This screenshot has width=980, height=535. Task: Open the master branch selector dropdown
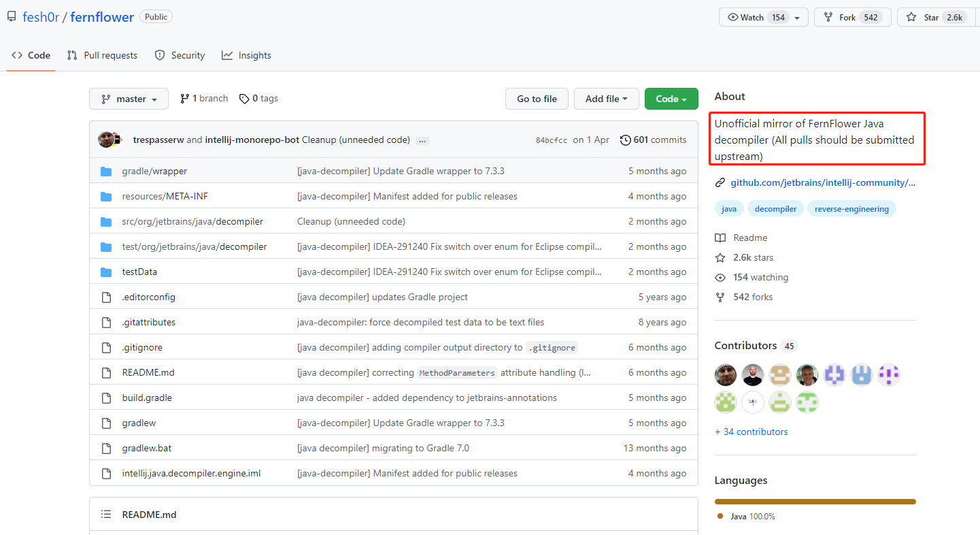(129, 99)
